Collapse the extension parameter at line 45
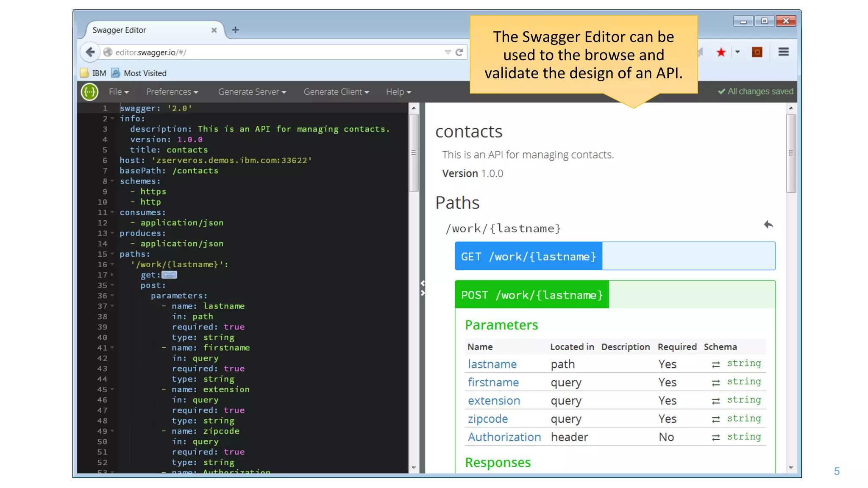 [x=112, y=389]
